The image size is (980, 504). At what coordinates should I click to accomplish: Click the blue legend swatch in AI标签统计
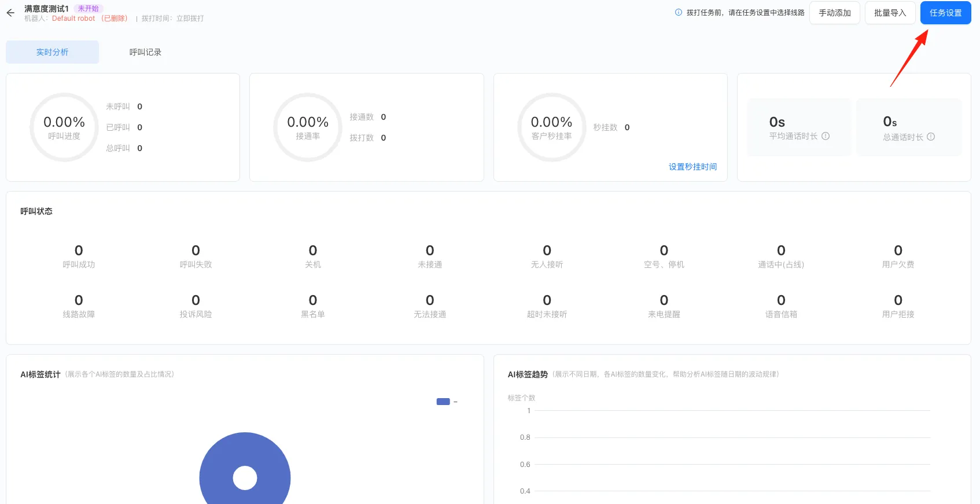pyautogui.click(x=443, y=402)
